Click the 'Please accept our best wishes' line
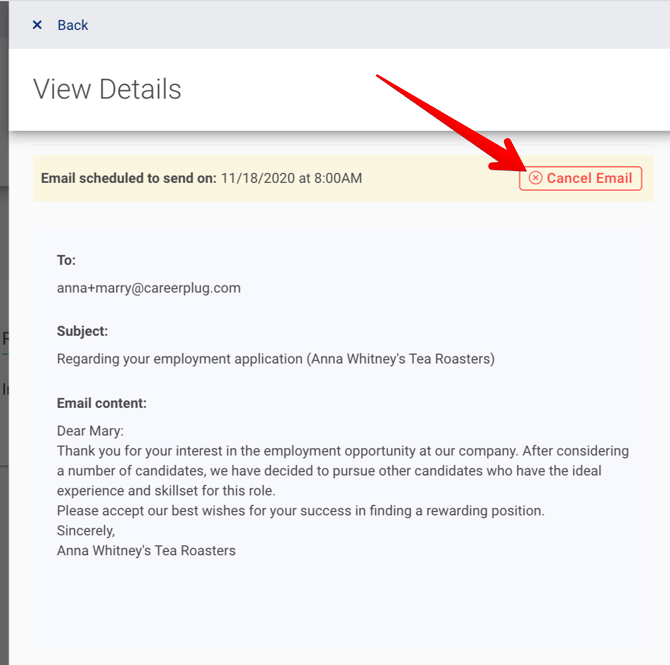 tap(300, 511)
